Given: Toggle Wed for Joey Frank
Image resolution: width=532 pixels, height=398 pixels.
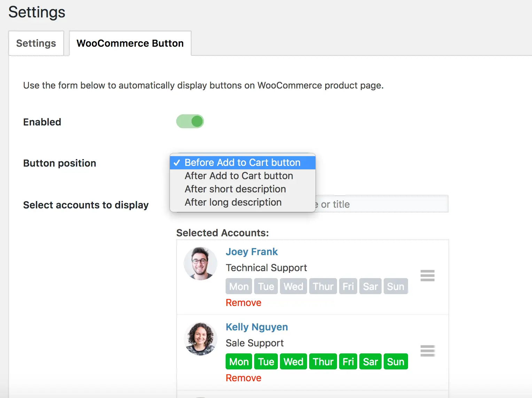Looking at the screenshot, I should point(293,286).
